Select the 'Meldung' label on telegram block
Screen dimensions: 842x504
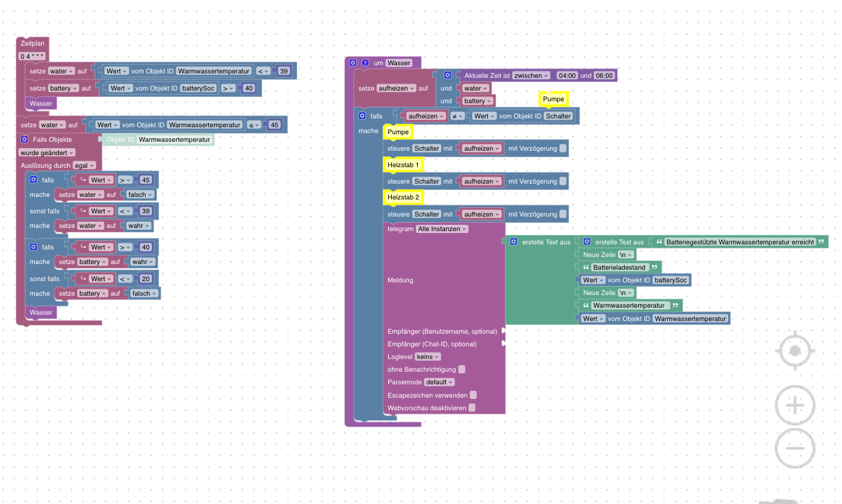[x=400, y=280]
